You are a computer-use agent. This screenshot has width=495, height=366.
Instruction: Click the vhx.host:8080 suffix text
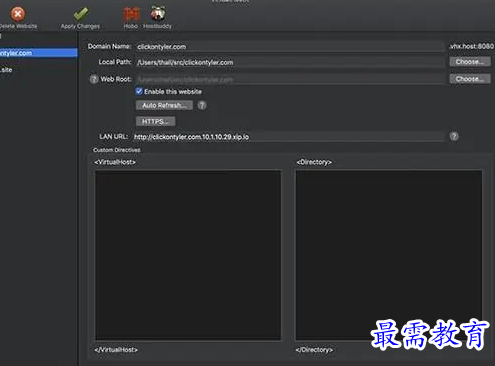point(471,46)
